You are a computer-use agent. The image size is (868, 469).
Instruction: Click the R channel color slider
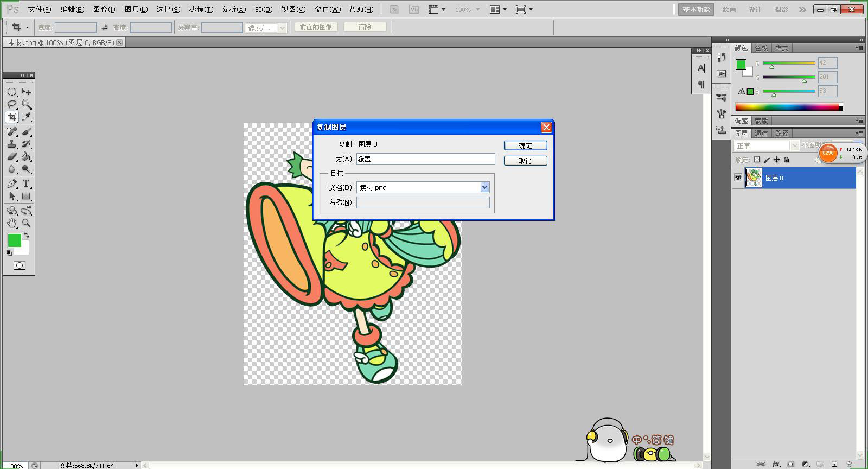[x=789, y=63]
